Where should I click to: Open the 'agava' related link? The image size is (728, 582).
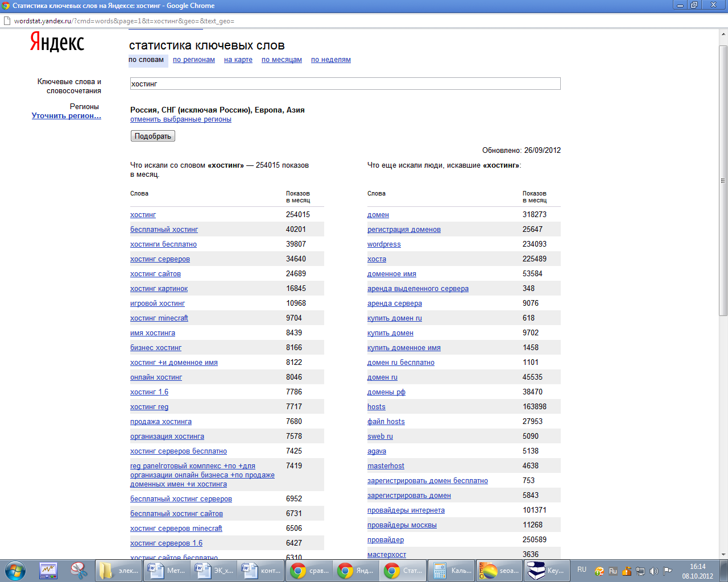[377, 451]
